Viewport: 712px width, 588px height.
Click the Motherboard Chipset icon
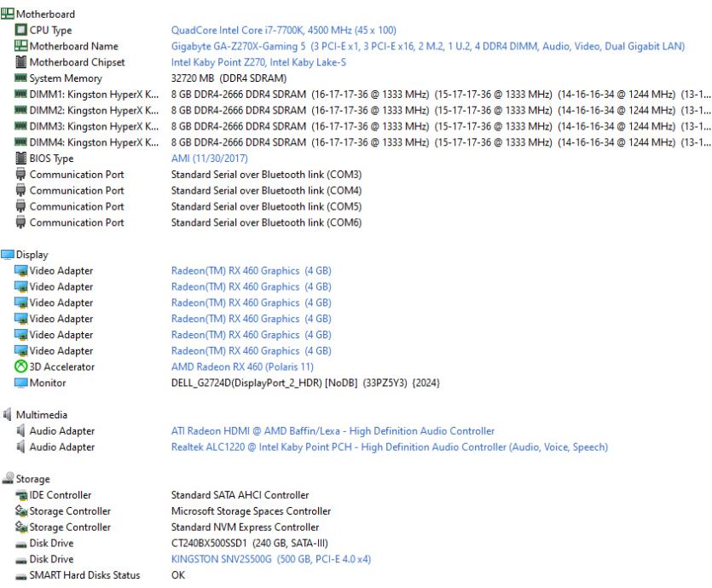point(20,61)
